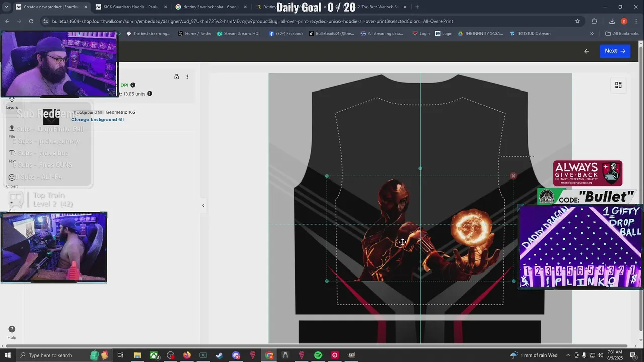This screenshot has height=362, width=644.
Task: Open notifications center icon
Action: coord(633,355)
